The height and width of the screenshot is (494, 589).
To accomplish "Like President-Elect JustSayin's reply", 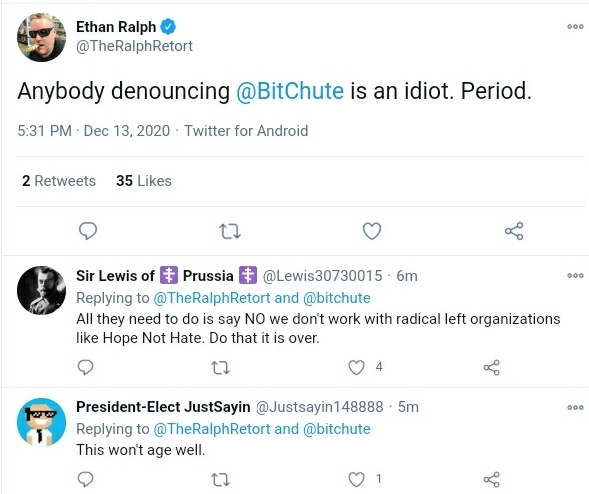I will point(356,479).
